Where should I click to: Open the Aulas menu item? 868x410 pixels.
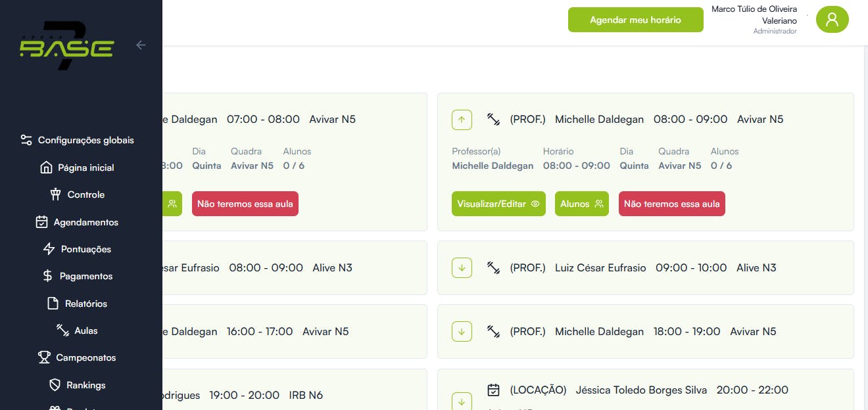click(x=85, y=330)
